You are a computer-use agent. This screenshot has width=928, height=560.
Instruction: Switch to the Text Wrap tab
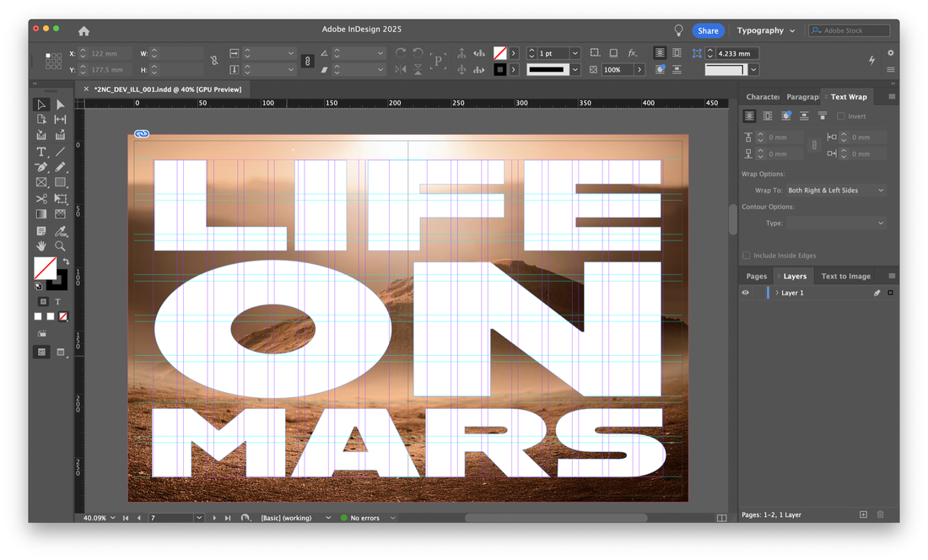[849, 97]
